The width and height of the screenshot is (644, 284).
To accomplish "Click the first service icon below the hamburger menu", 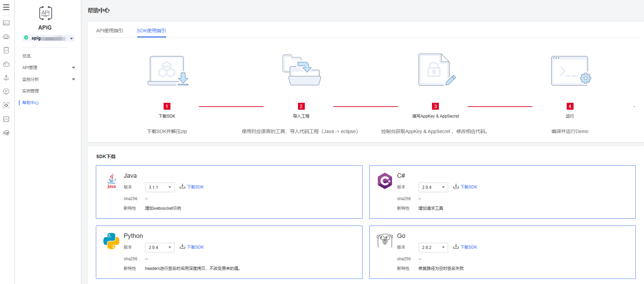I will [6, 23].
